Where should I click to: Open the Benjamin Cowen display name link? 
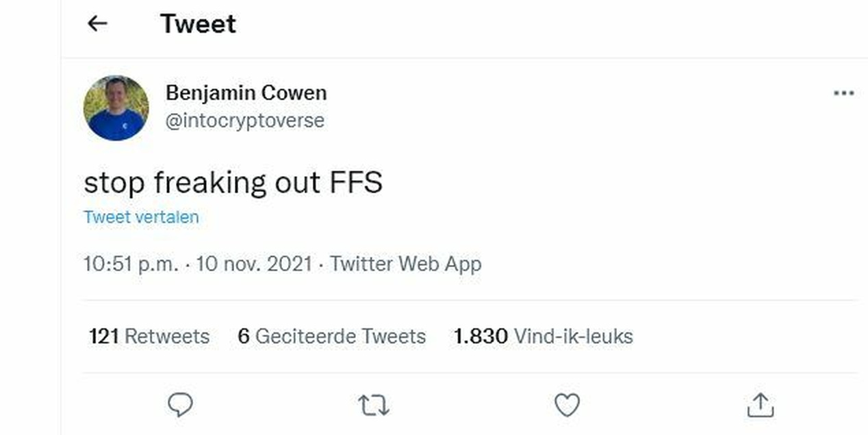coord(246,92)
